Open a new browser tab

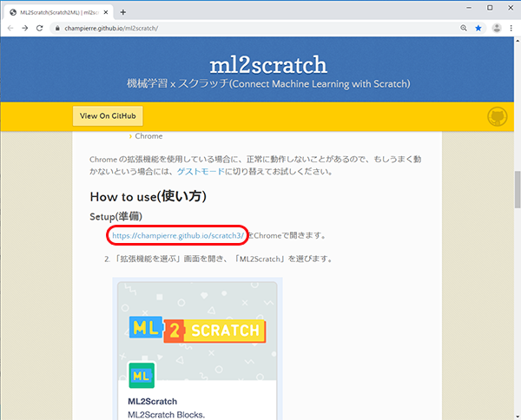(123, 11)
